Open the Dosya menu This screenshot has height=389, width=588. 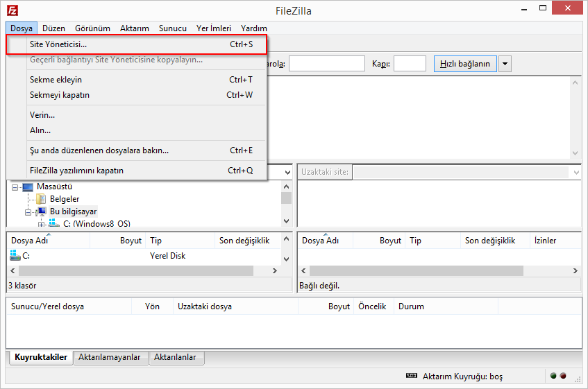point(22,28)
